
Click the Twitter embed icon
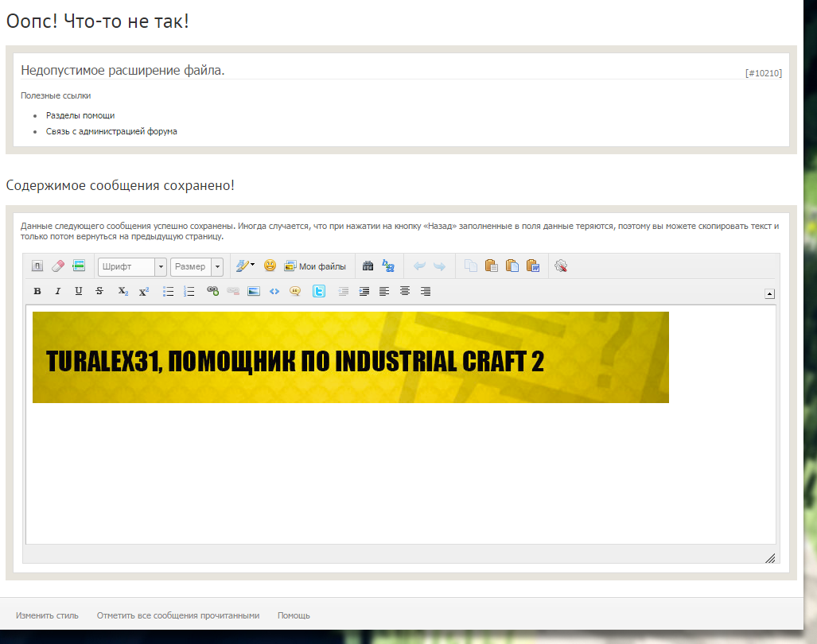pyautogui.click(x=319, y=291)
